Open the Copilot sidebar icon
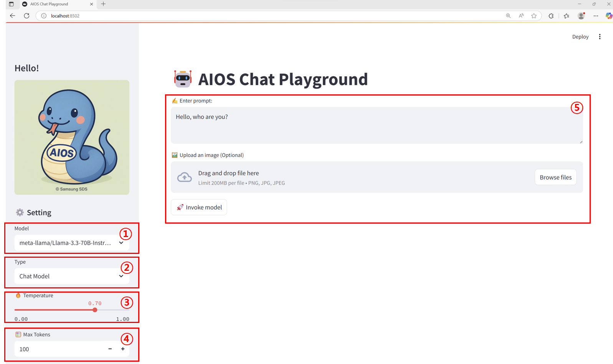 tap(608, 16)
